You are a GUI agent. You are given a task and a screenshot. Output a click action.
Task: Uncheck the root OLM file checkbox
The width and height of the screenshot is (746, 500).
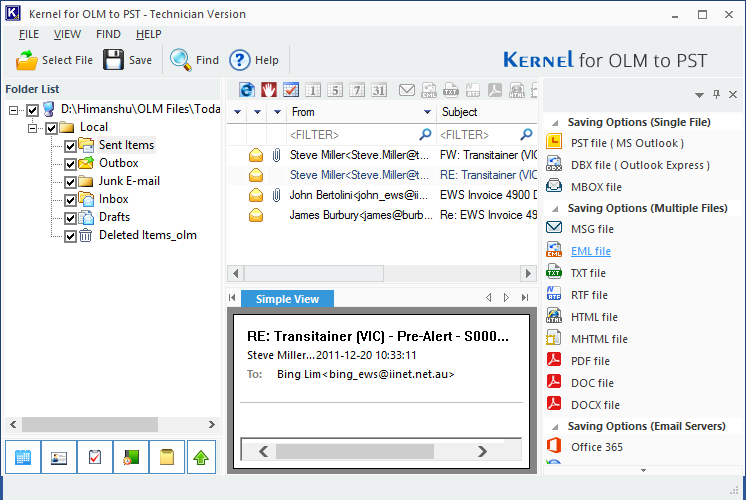point(32,110)
